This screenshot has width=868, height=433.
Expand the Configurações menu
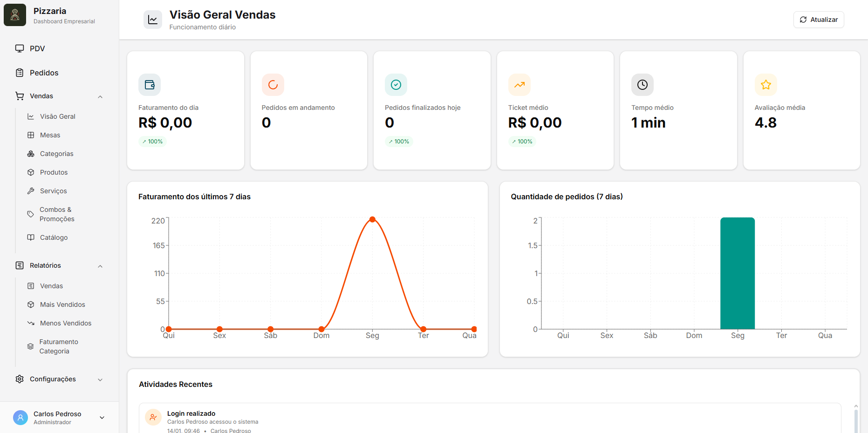click(100, 379)
